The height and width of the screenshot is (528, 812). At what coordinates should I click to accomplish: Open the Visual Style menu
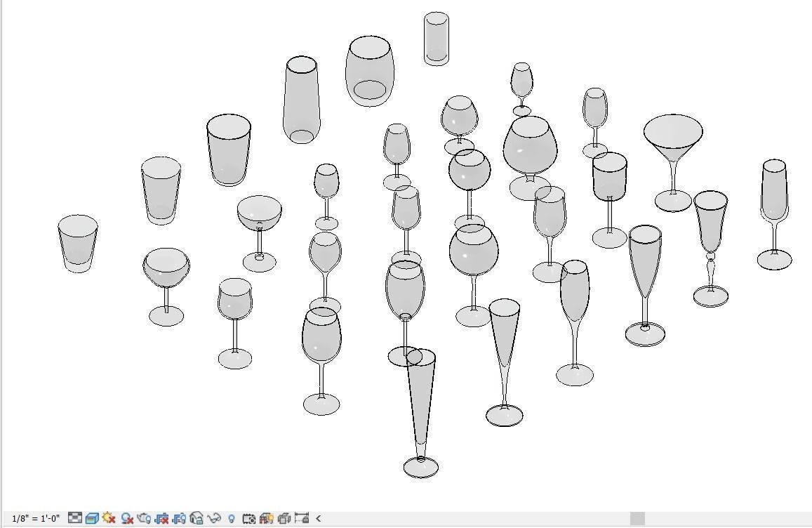92,517
